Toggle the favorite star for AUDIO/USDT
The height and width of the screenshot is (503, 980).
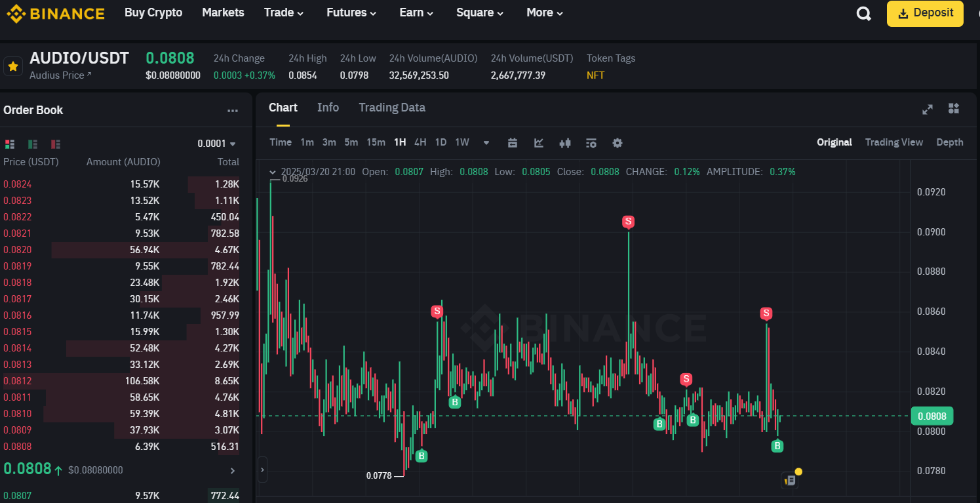point(13,66)
